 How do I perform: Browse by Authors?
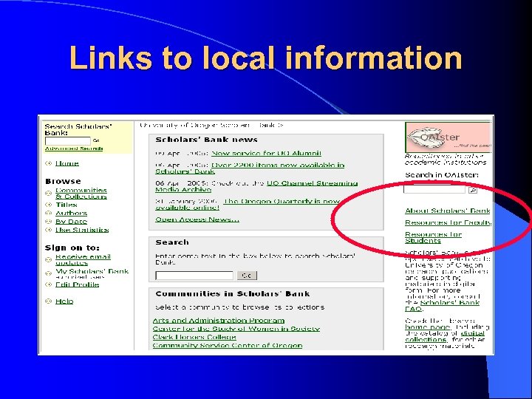(x=71, y=214)
